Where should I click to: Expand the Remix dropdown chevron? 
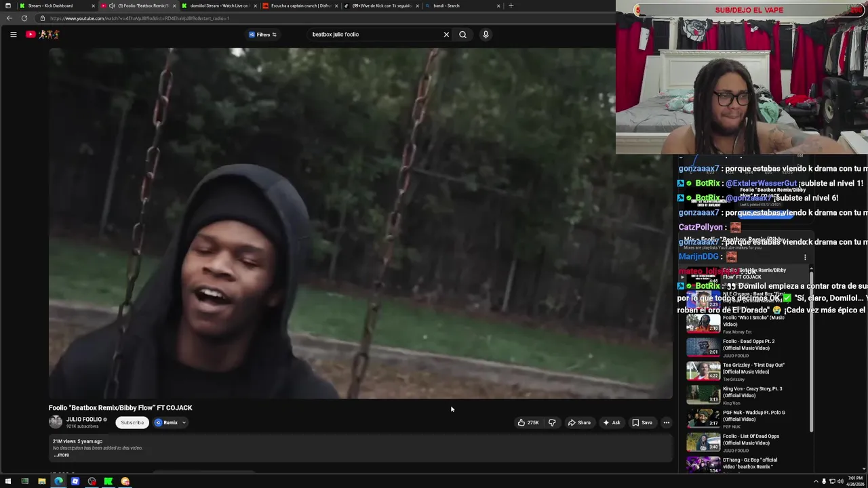(184, 423)
